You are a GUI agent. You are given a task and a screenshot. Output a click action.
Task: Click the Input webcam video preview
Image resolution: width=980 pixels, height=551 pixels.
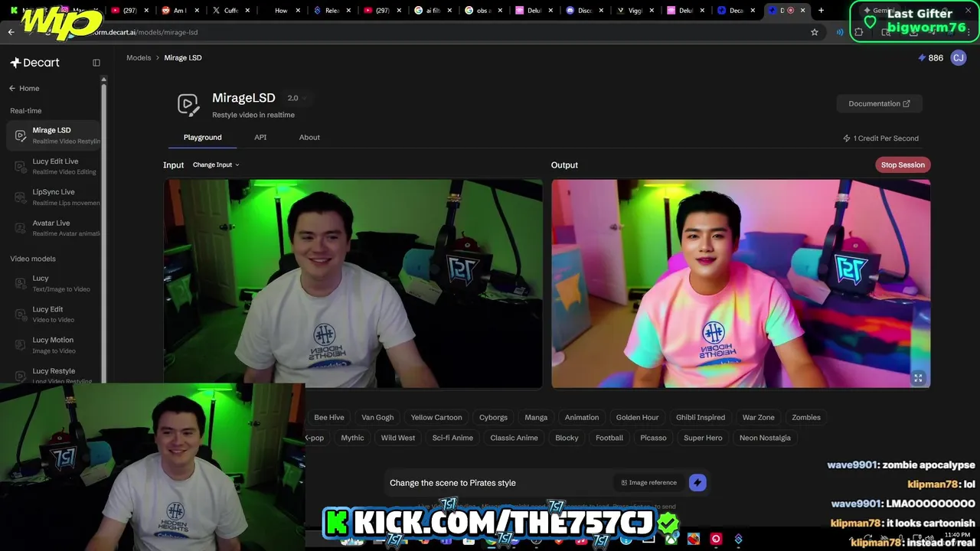353,284
